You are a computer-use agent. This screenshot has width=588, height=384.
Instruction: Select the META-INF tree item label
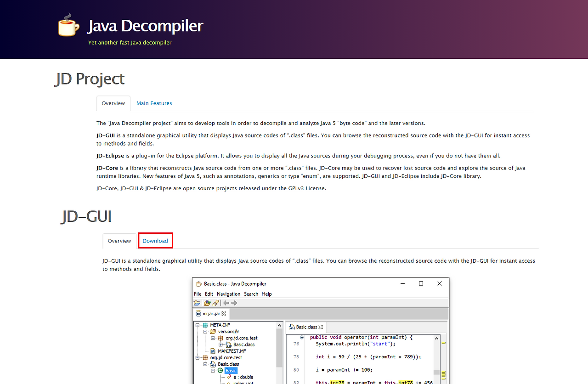tap(220, 325)
